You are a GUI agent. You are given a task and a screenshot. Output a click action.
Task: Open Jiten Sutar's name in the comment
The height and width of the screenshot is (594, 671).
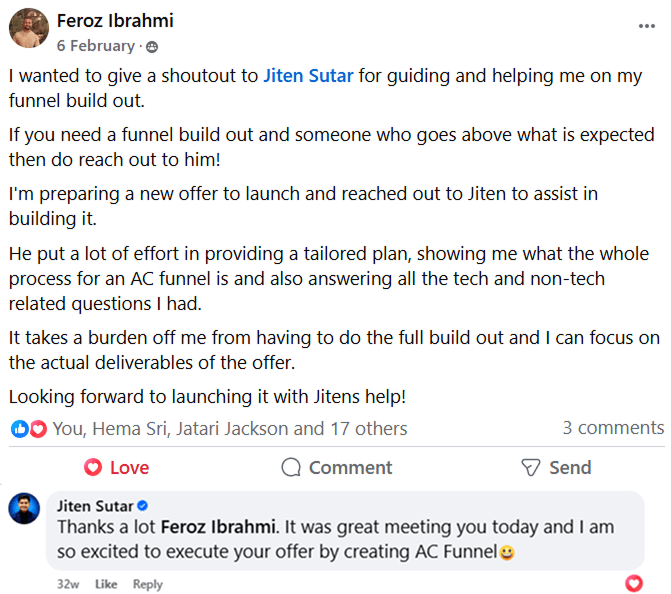coord(95,505)
